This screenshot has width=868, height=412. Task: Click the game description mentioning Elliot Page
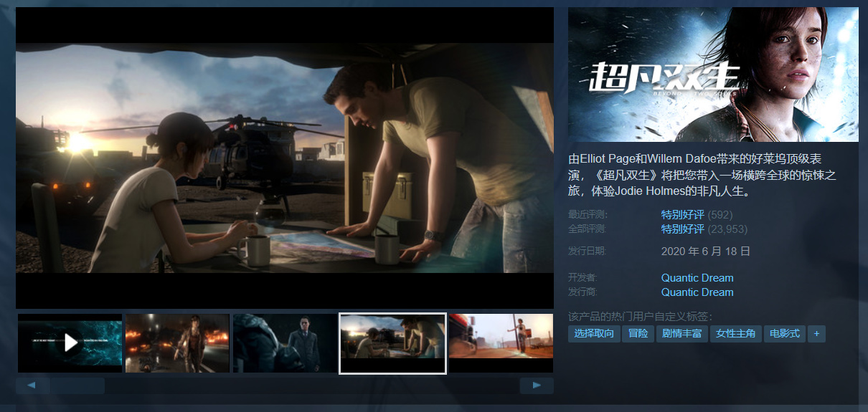coord(703,175)
